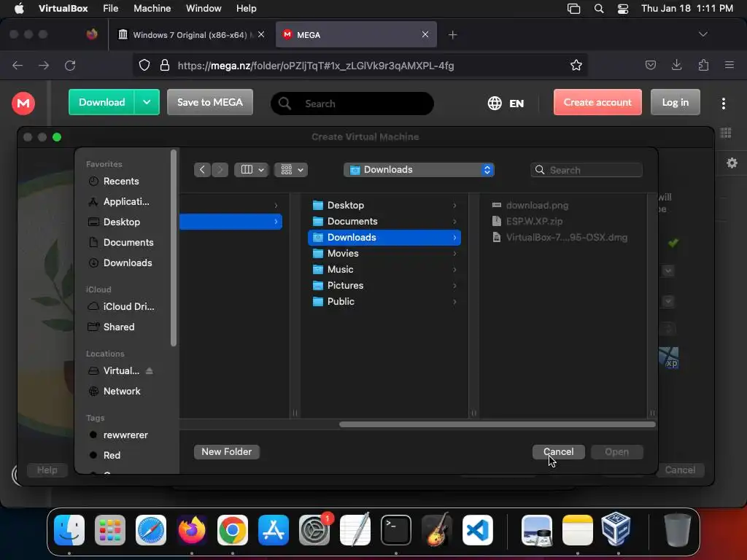Open Firefox from the dock
747x560 pixels.
point(192,530)
